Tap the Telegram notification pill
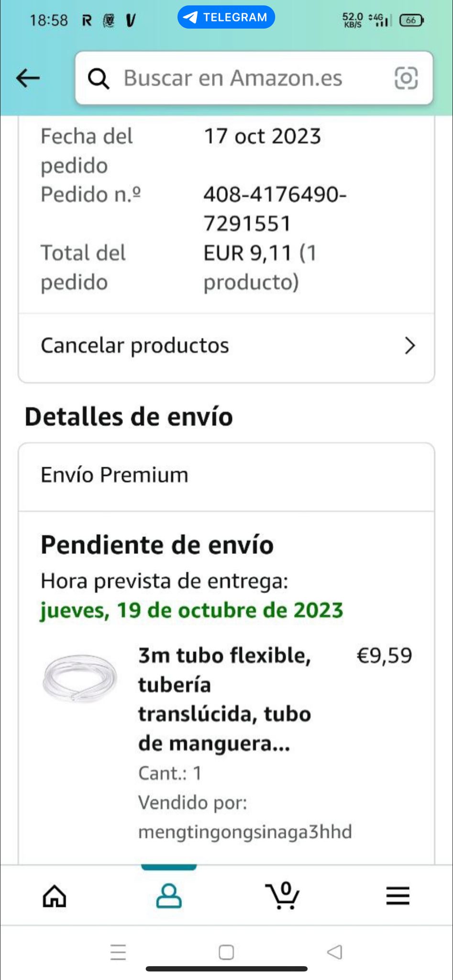 point(226,17)
